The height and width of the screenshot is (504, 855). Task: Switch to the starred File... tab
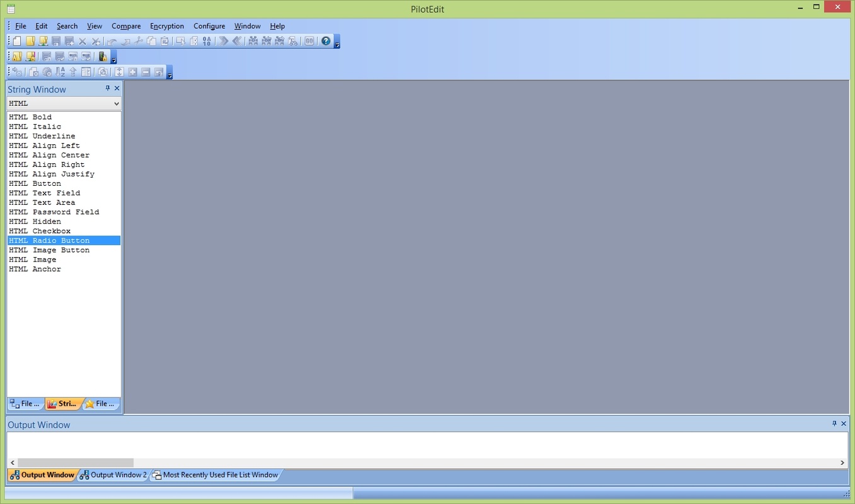click(100, 404)
